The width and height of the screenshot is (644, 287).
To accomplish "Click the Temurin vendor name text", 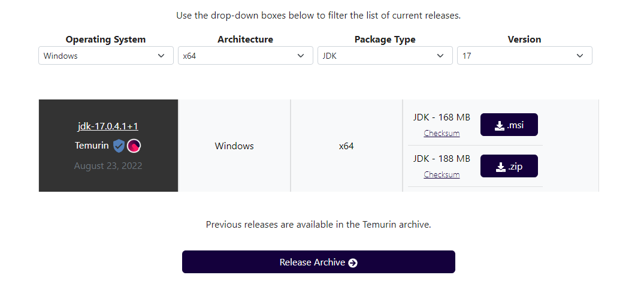I will [92, 146].
